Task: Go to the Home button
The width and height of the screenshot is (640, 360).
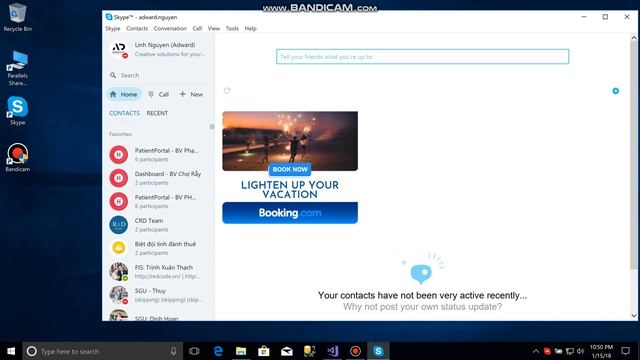Action: [124, 94]
